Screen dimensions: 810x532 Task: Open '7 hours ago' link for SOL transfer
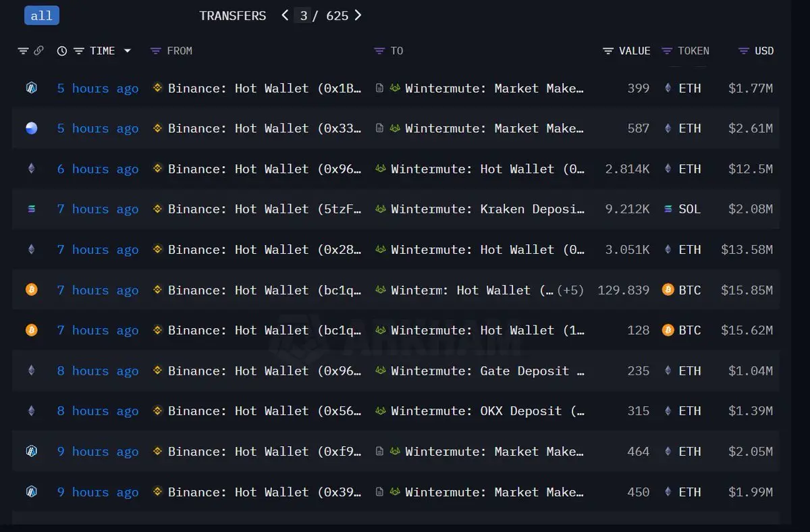tap(98, 209)
